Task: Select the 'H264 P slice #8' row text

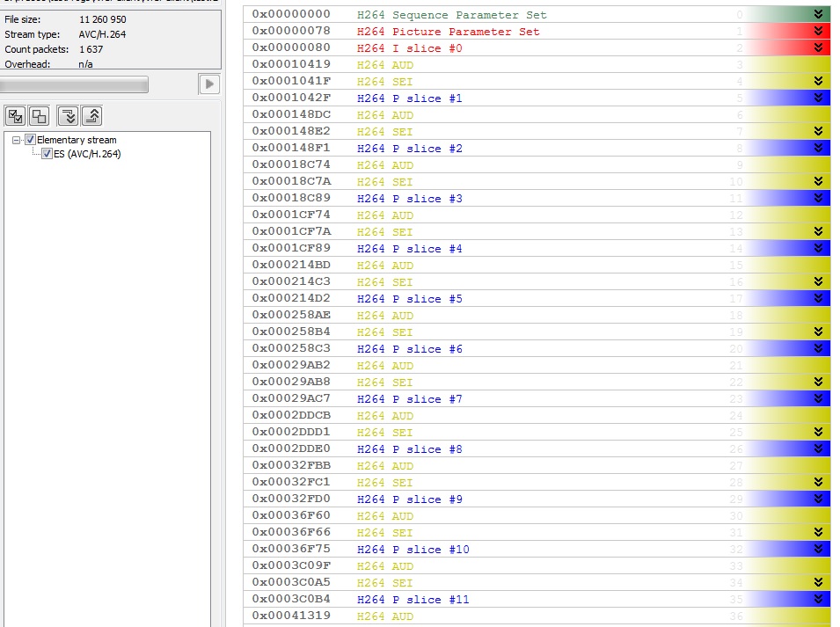Action: point(409,449)
